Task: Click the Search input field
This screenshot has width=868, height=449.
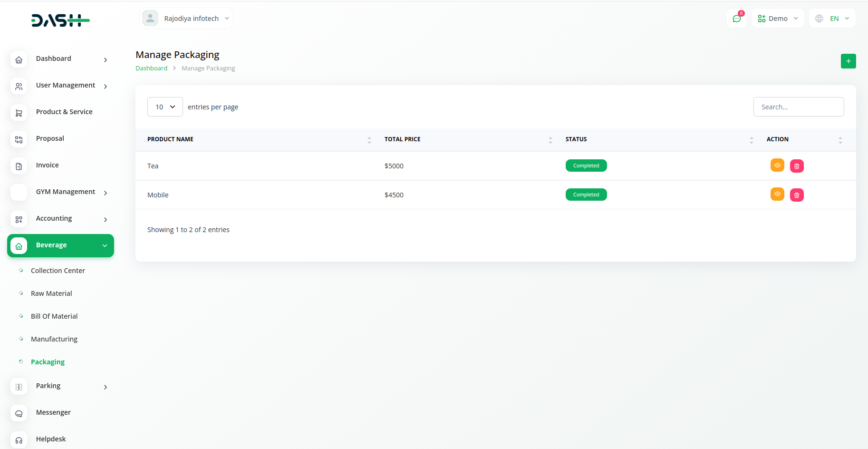Action: pos(798,107)
